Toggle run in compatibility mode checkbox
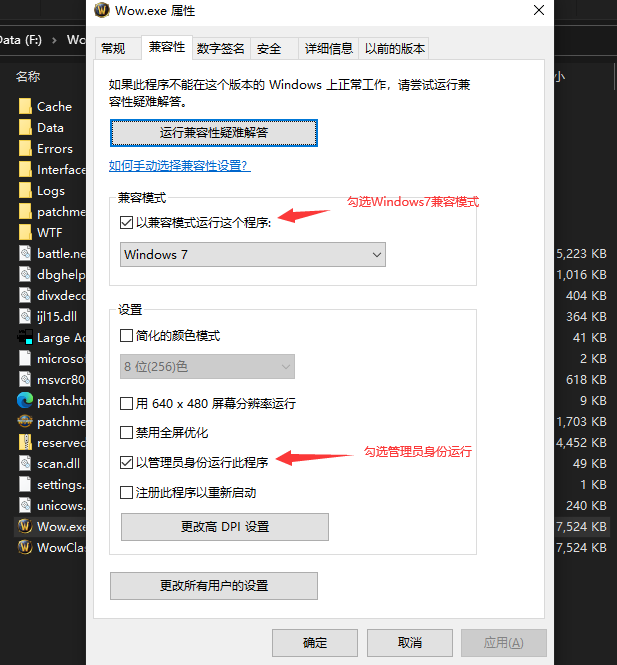Viewport: 617px width, 665px height. click(126, 222)
